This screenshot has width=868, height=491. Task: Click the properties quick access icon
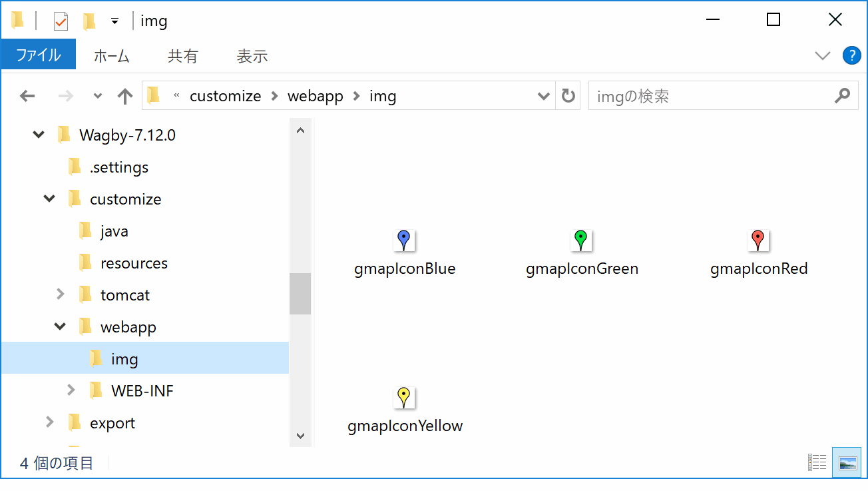(61, 21)
